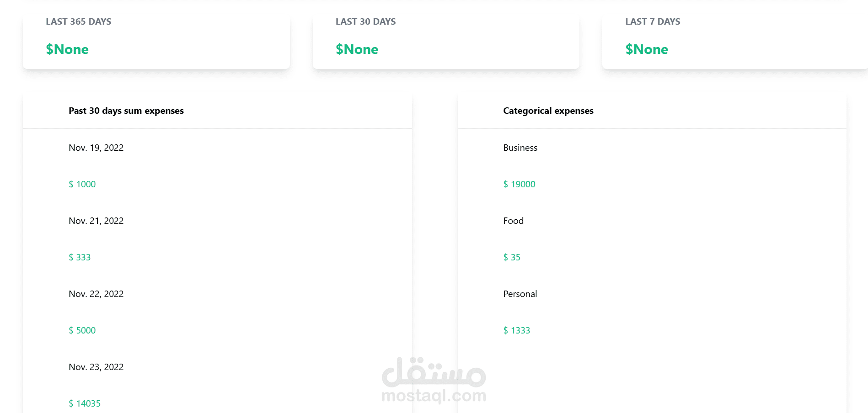Click the LAST 365 DAYS card heading
Image resolution: width=868 pixels, height=413 pixels.
(78, 21)
